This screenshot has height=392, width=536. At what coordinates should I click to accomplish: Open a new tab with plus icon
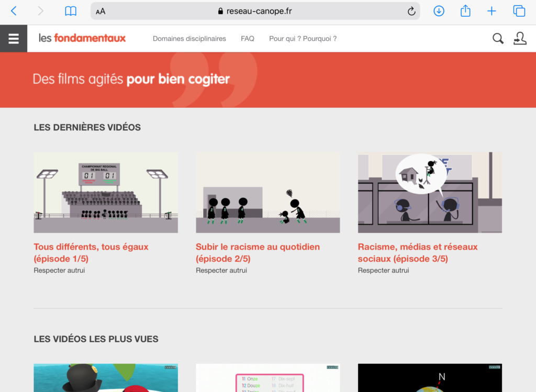point(492,11)
